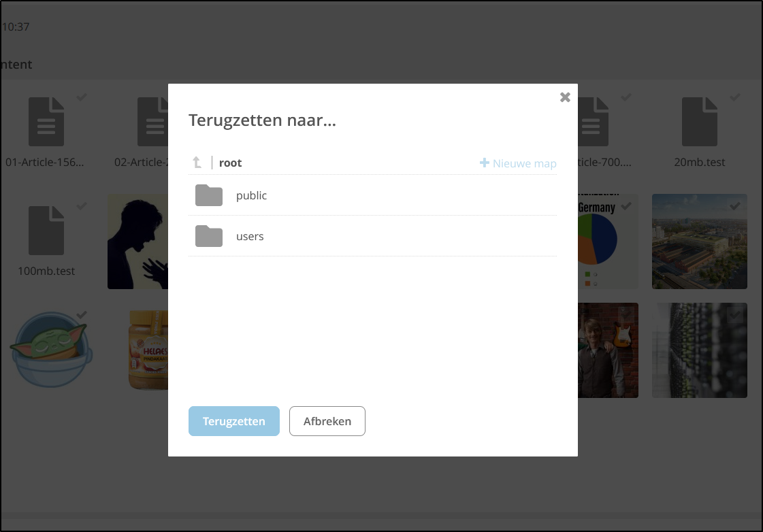The height and width of the screenshot is (532, 763).
Task: Click the Afbreken button
Action: tap(327, 421)
